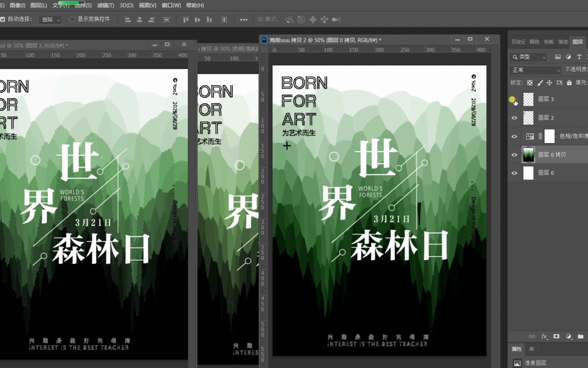This screenshot has height=368, width=588.
Task: Switch to 库 libraries tab
Action: coord(532,349)
